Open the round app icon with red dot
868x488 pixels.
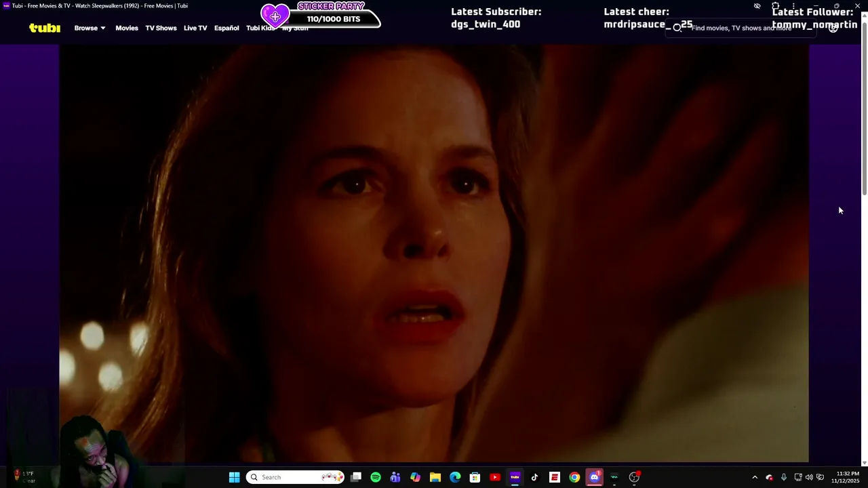pos(634,477)
